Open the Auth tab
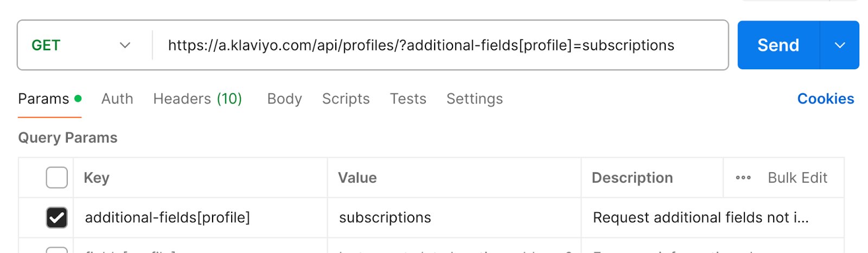 tap(117, 99)
